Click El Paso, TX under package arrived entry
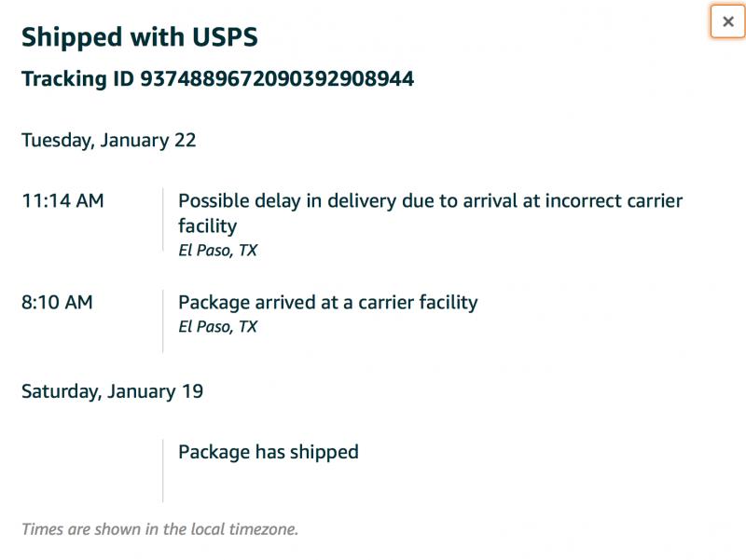This screenshot has height=560, width=746. pyautogui.click(x=217, y=327)
